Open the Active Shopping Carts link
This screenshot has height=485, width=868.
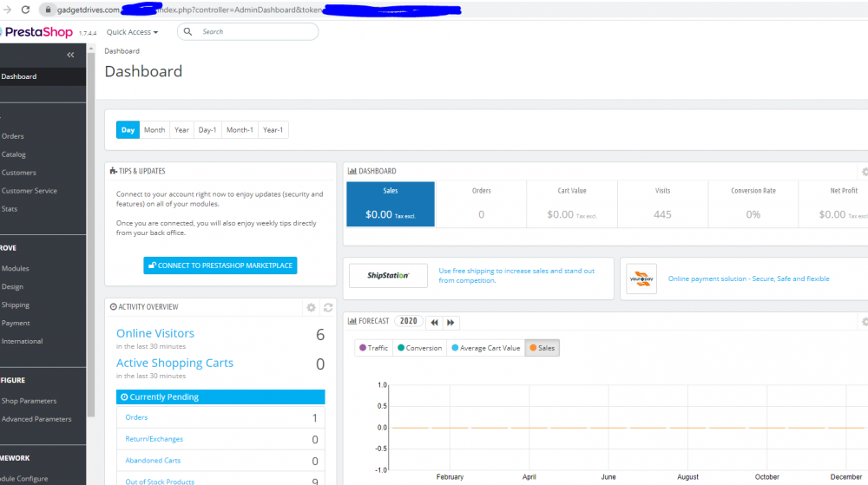pos(174,363)
